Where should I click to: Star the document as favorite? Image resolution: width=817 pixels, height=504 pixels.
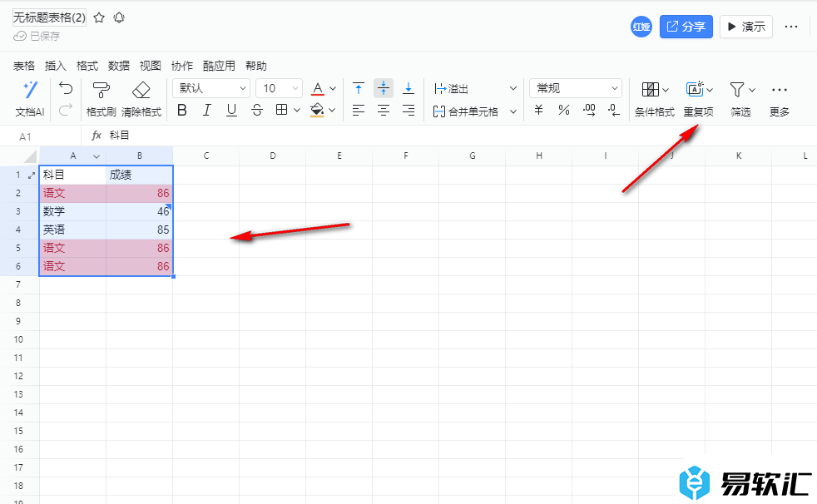tap(99, 17)
